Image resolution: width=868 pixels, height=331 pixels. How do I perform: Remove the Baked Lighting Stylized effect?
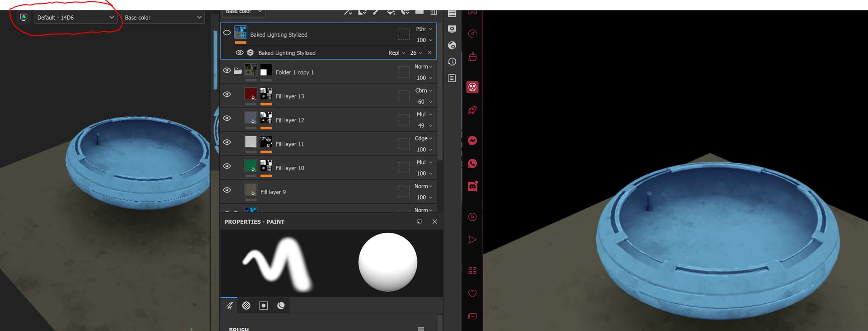[429, 53]
